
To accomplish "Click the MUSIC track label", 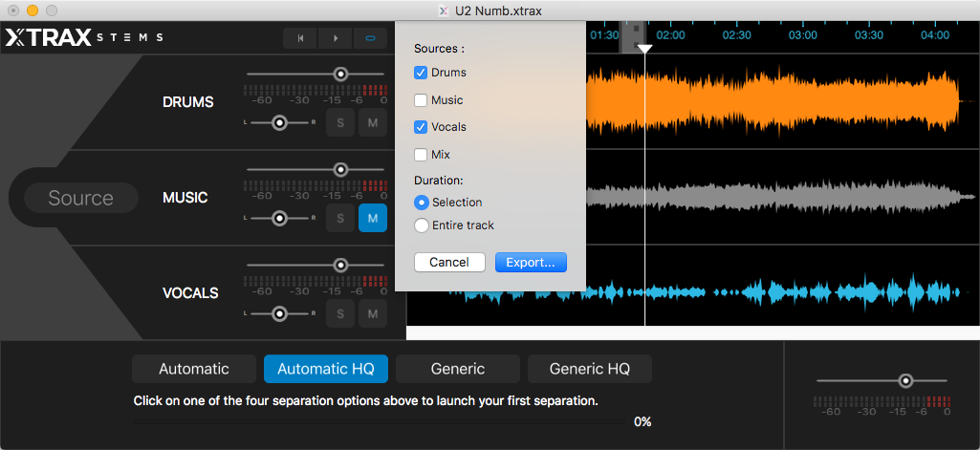I will click(x=185, y=197).
